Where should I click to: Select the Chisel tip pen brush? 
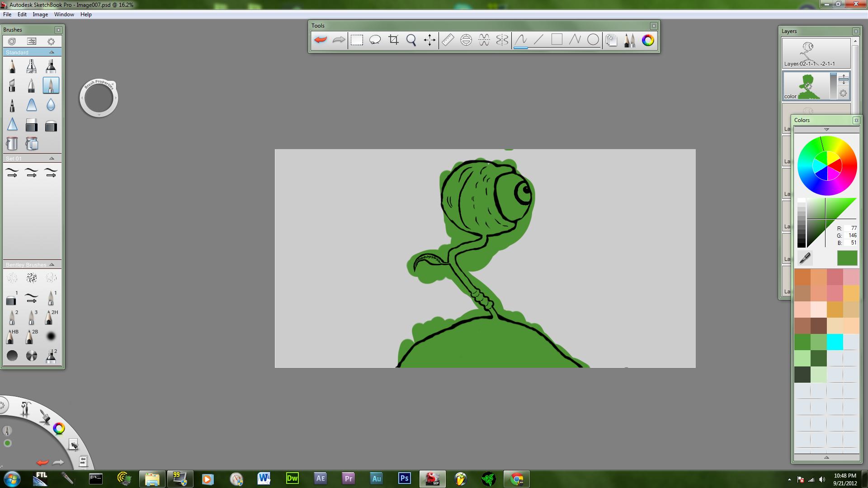[x=12, y=85]
